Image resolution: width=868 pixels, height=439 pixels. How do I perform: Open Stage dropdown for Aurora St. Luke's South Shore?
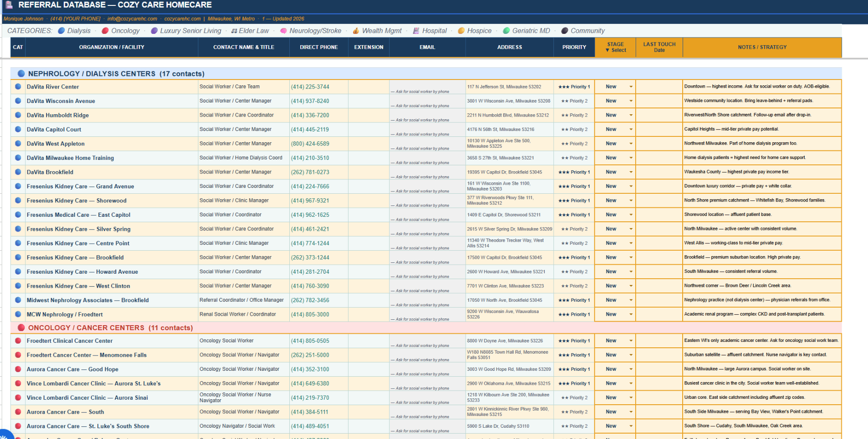click(x=631, y=426)
